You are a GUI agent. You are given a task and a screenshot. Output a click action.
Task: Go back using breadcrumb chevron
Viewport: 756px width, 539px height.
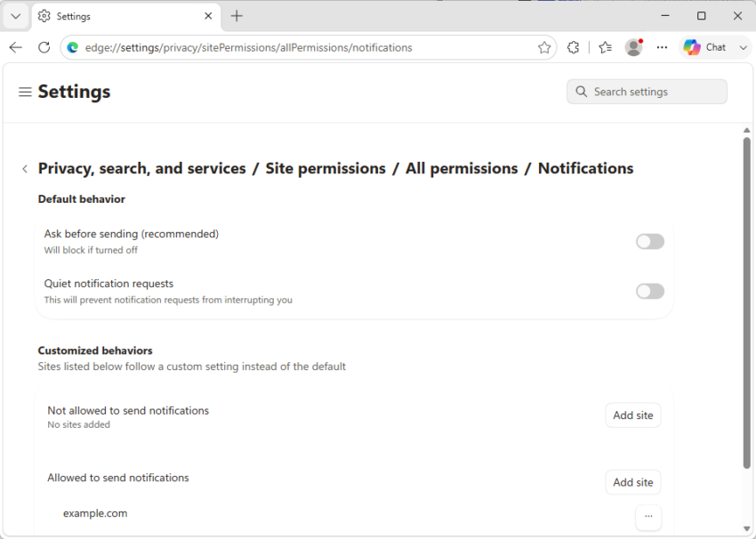25,169
